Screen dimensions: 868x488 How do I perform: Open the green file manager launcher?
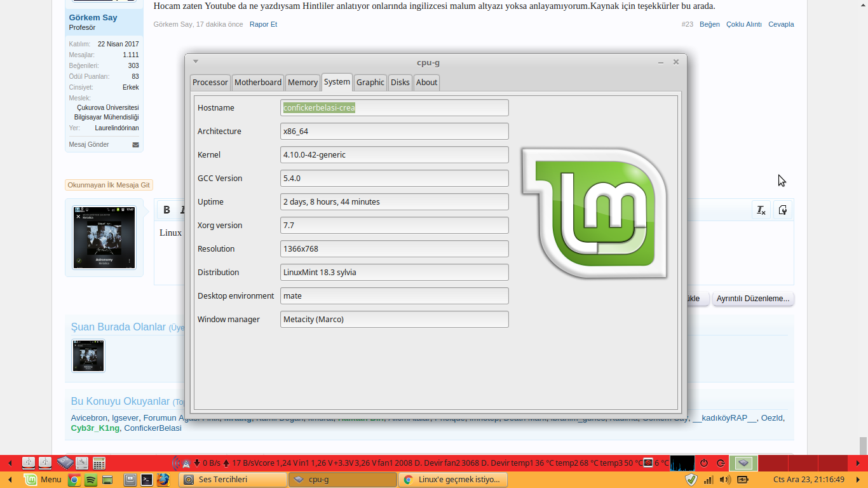107,480
